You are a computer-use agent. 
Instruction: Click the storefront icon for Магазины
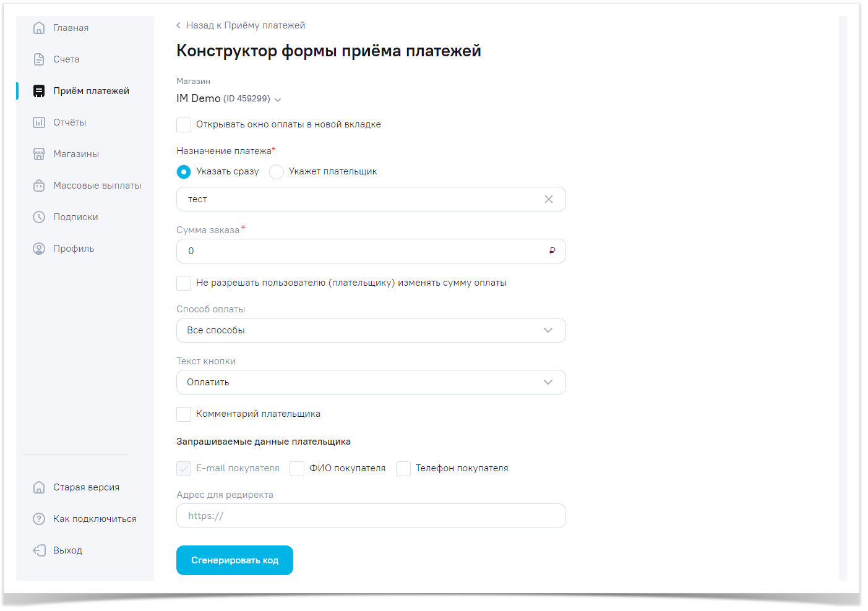(x=39, y=154)
